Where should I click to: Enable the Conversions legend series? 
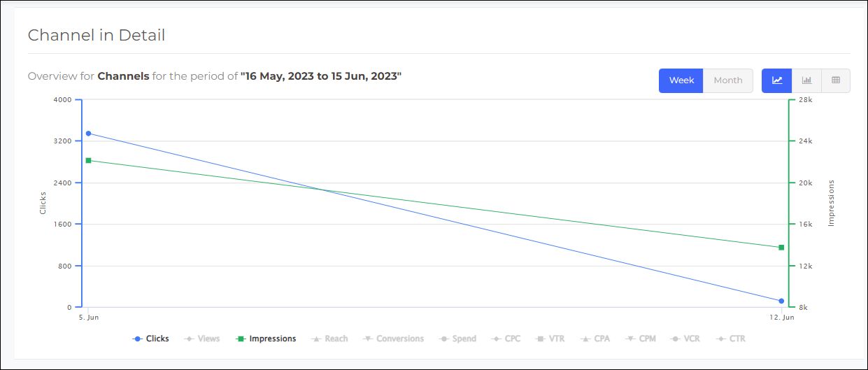[393, 339]
